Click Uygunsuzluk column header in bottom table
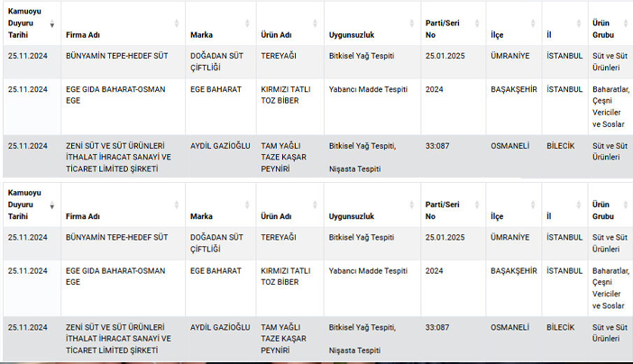This screenshot has width=633, height=364. click(x=353, y=216)
